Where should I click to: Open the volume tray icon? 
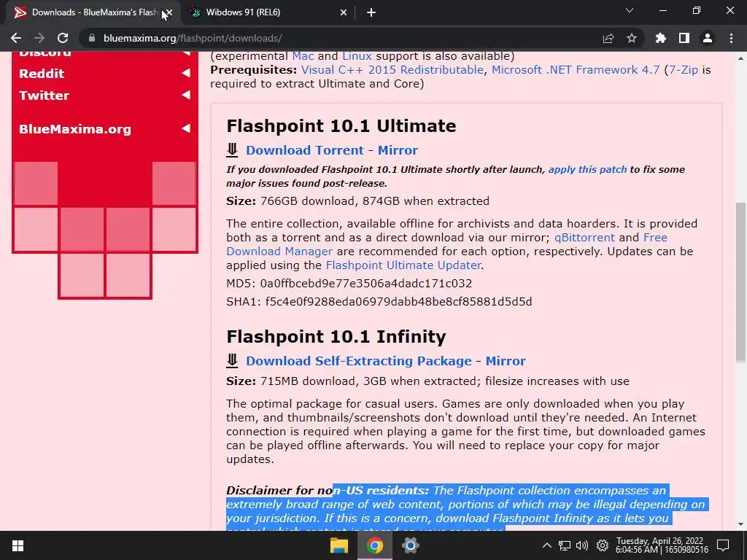(581, 545)
